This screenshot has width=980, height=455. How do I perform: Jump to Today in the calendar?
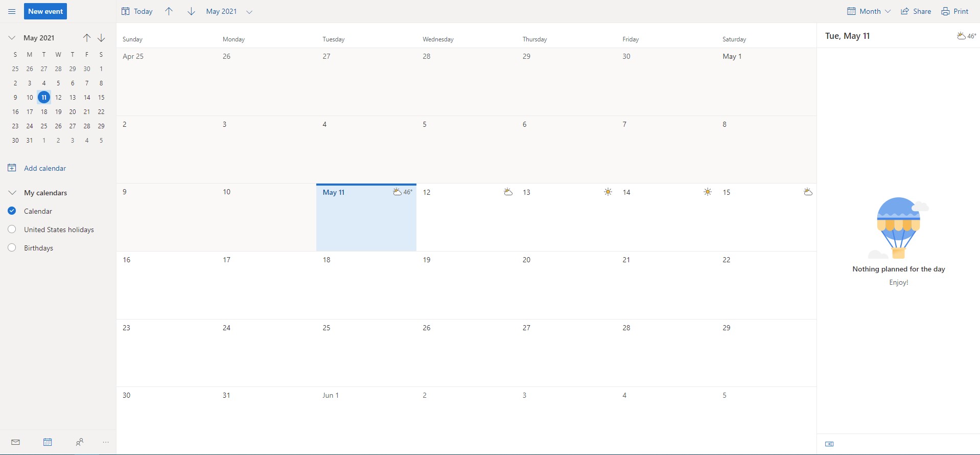point(137,11)
